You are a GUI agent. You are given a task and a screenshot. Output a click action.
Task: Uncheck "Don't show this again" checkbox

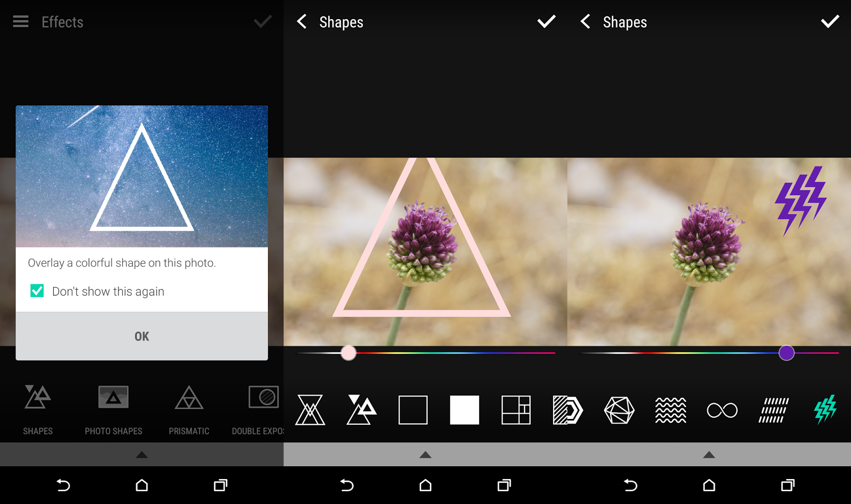pyautogui.click(x=37, y=291)
